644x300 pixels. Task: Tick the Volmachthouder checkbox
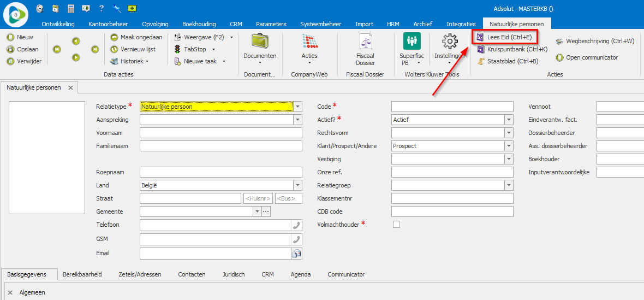click(x=397, y=225)
